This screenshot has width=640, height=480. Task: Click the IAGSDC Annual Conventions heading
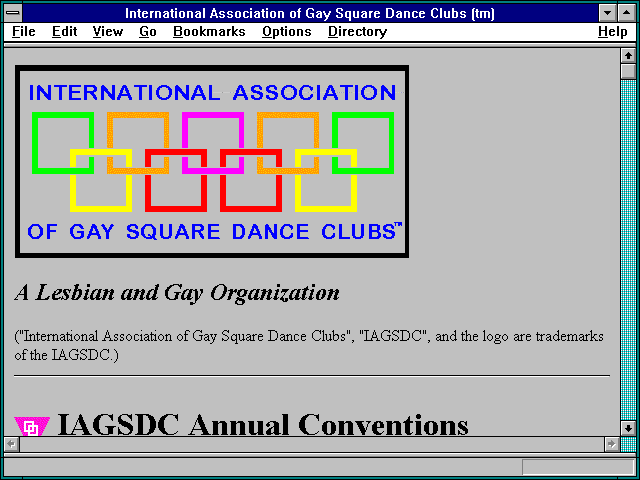263,424
